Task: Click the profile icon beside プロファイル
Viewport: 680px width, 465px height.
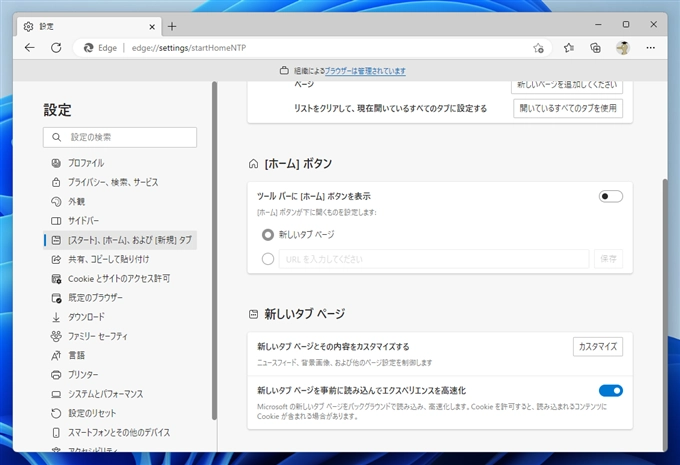Action: (x=56, y=163)
